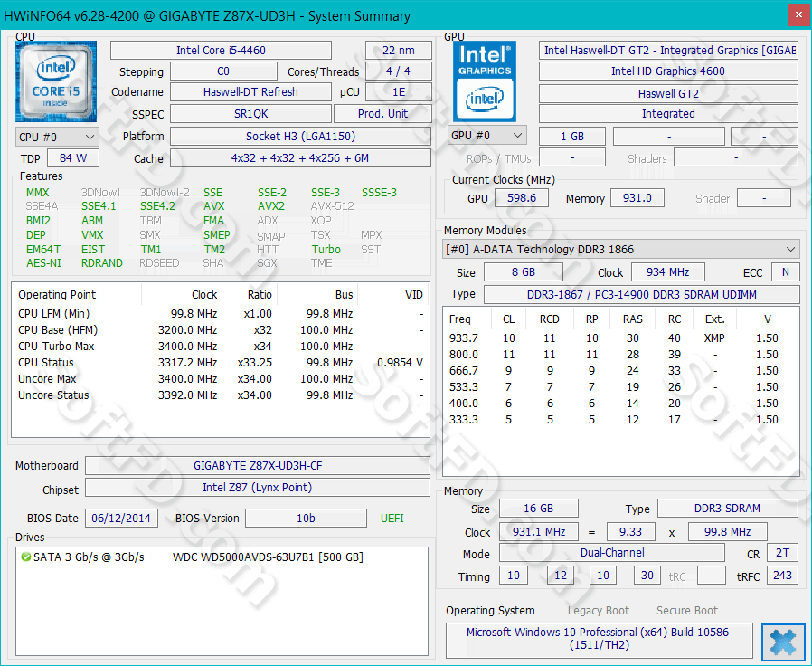Click the µCU value 1E
Viewport: 812px width, 666px height.
click(399, 92)
